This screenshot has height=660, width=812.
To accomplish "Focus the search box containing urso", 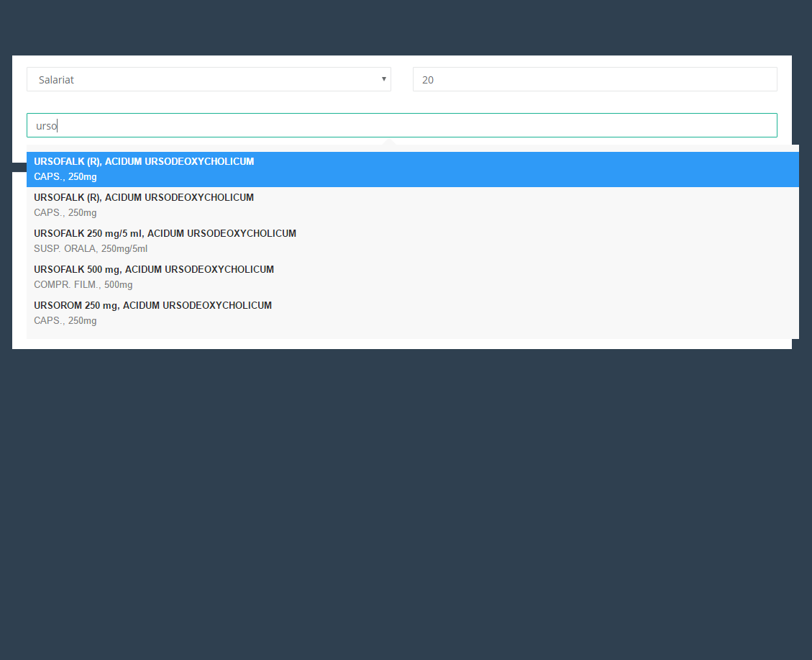I will click(x=402, y=125).
